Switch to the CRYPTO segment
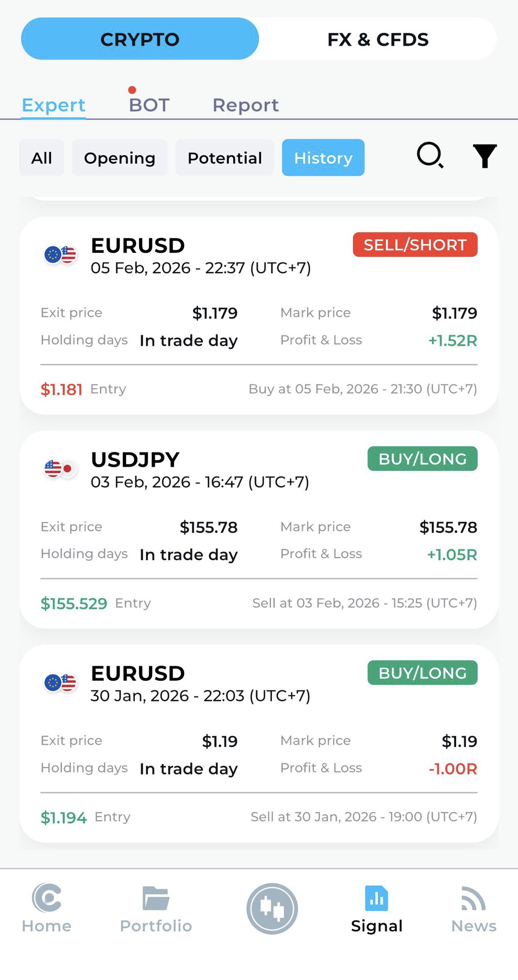 click(x=140, y=39)
